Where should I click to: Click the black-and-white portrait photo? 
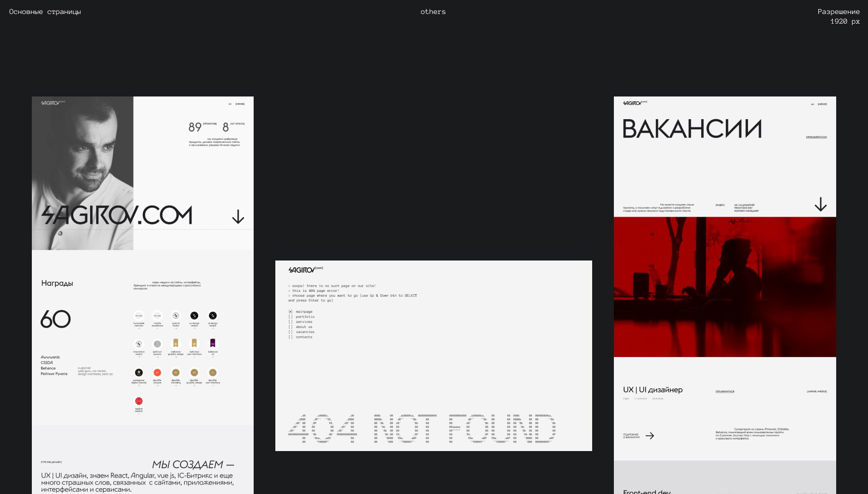(x=82, y=173)
